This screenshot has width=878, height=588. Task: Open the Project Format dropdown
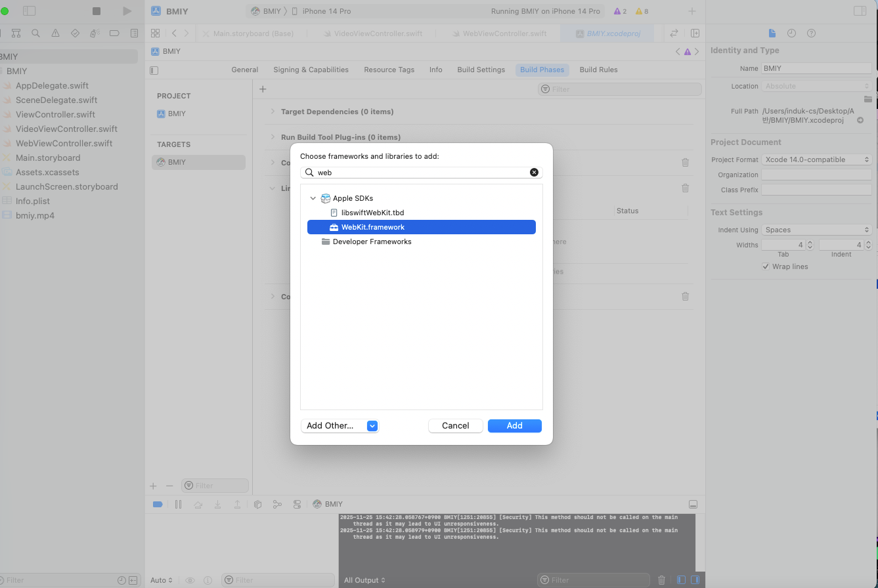[816, 159]
